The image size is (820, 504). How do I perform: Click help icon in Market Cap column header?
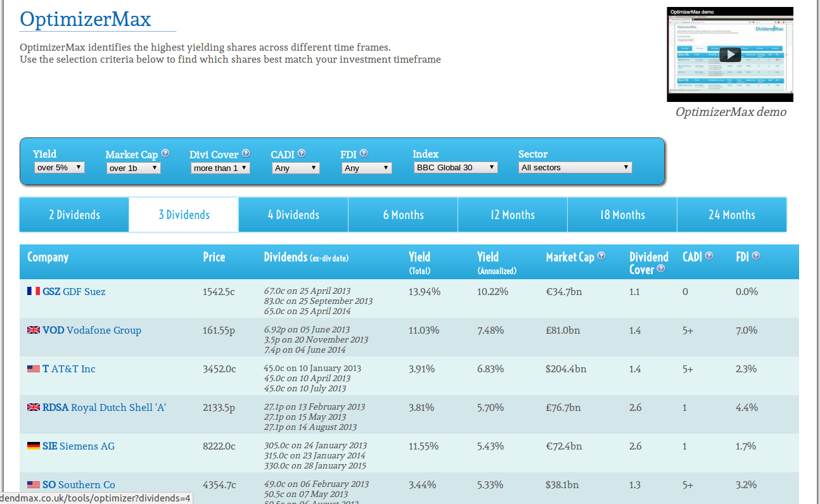[x=601, y=256]
